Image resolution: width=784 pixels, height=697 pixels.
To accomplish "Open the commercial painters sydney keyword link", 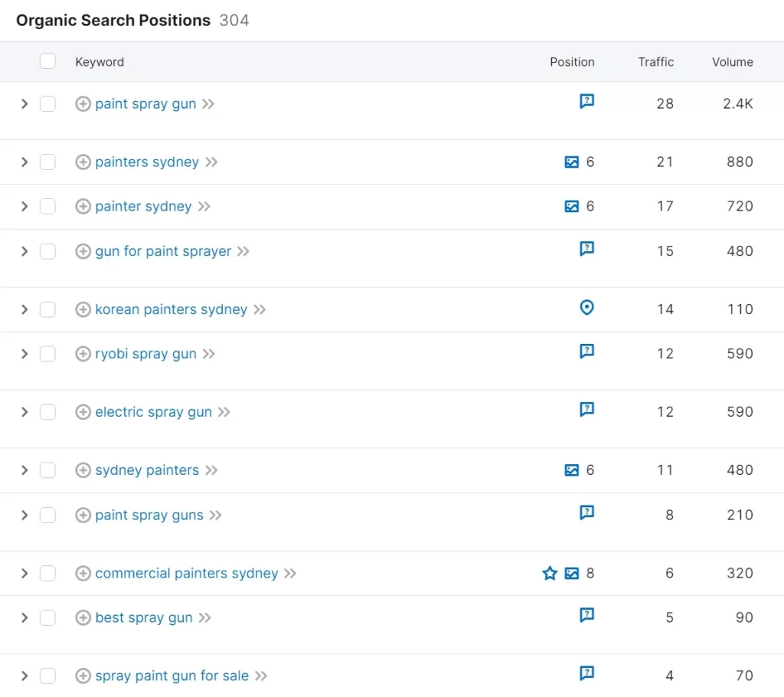I will point(186,574).
